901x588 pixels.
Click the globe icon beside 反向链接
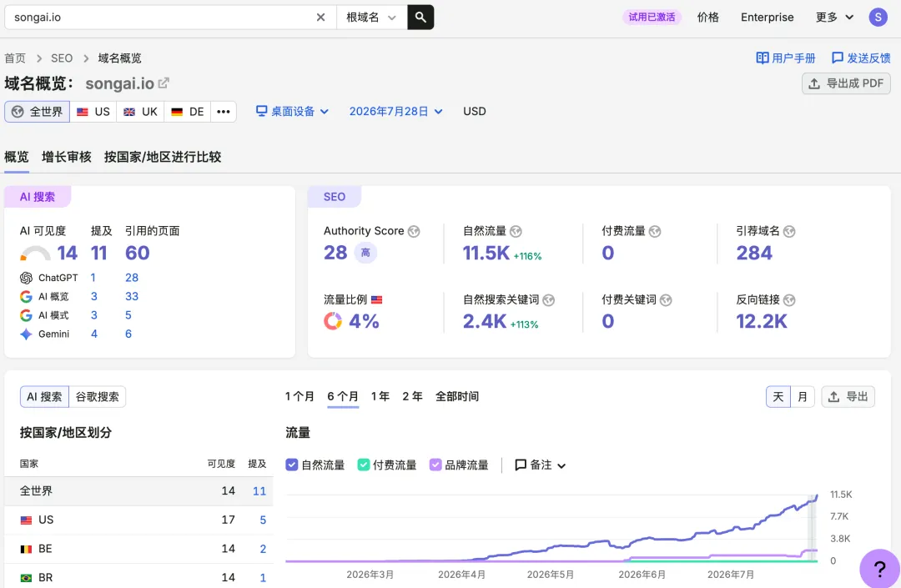(x=789, y=300)
